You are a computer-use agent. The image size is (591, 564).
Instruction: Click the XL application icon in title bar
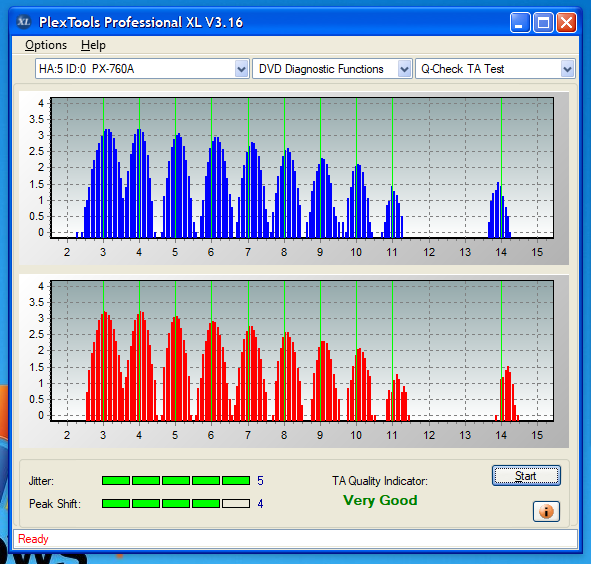pyautogui.click(x=24, y=22)
